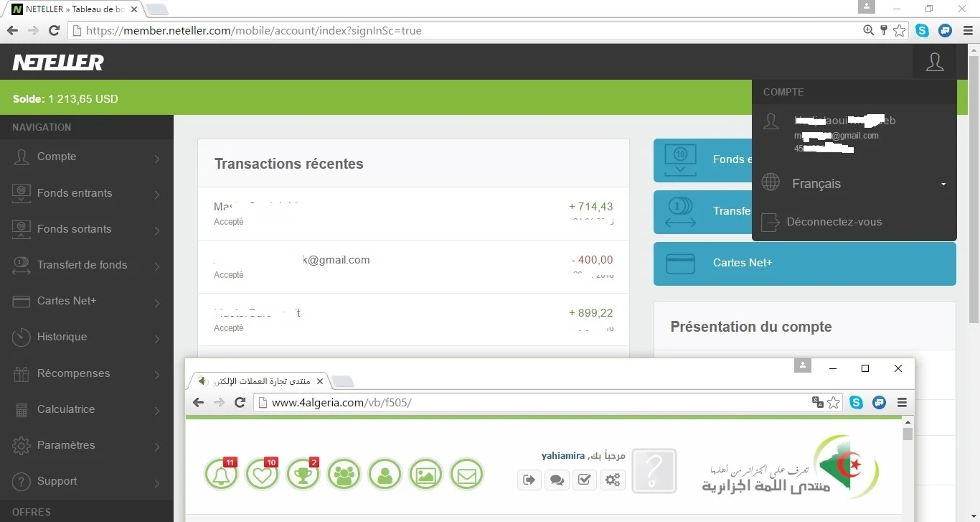Click the blue Cartes Net+ button
This screenshot has width=980, height=522.
pos(804,264)
